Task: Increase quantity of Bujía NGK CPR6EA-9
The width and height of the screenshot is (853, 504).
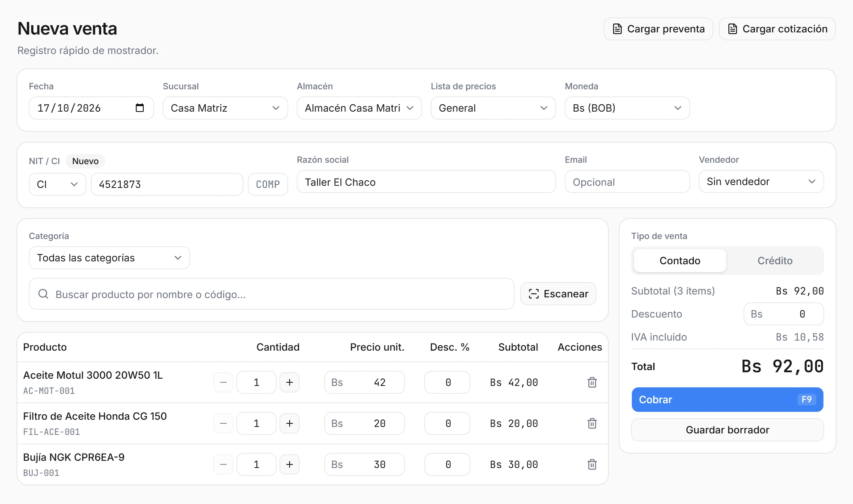Action: [290, 464]
